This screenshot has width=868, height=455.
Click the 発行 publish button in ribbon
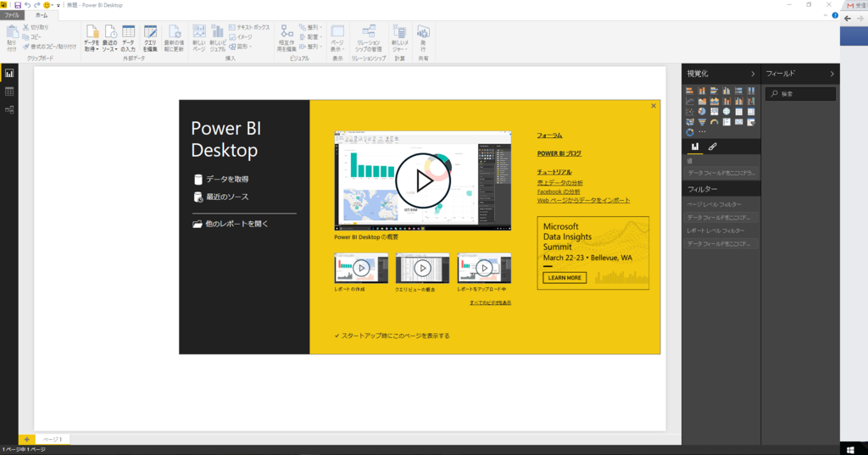click(423, 38)
